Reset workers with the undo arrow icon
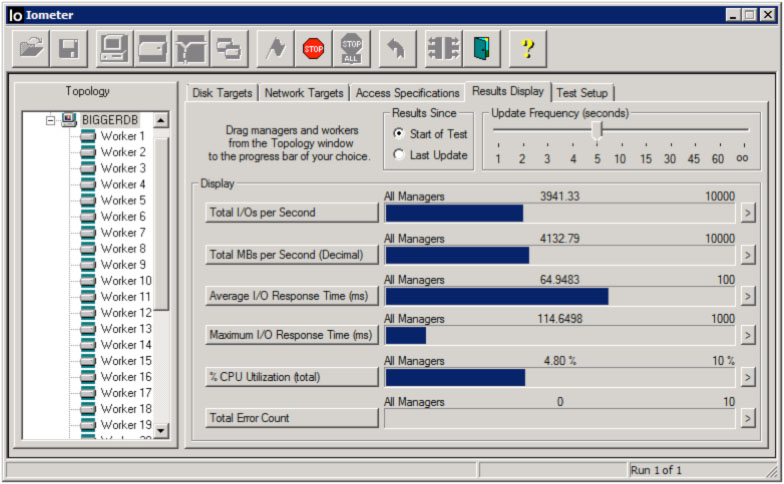The image size is (784, 484). (x=397, y=48)
